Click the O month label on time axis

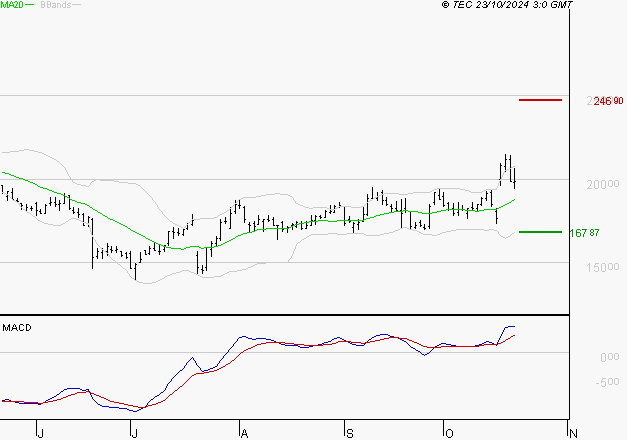[449, 433]
